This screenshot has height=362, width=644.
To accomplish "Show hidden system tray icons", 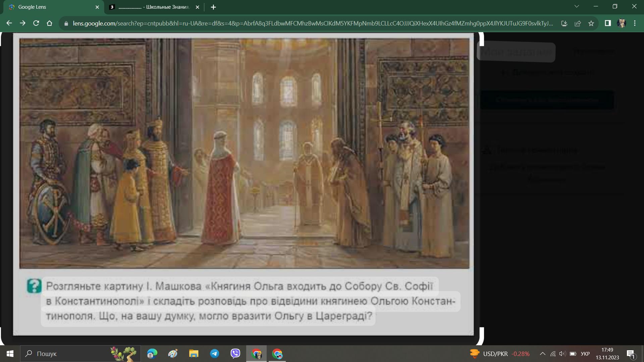I will [x=542, y=354].
